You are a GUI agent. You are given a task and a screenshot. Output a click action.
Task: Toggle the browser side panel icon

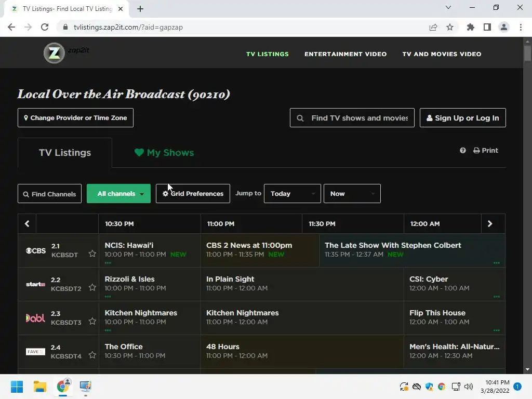pos(487,27)
